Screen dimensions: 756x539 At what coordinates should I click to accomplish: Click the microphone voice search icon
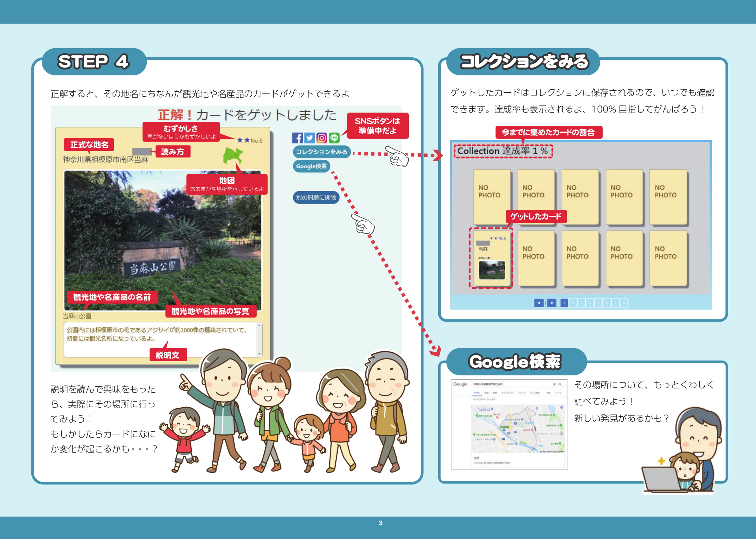click(554, 384)
